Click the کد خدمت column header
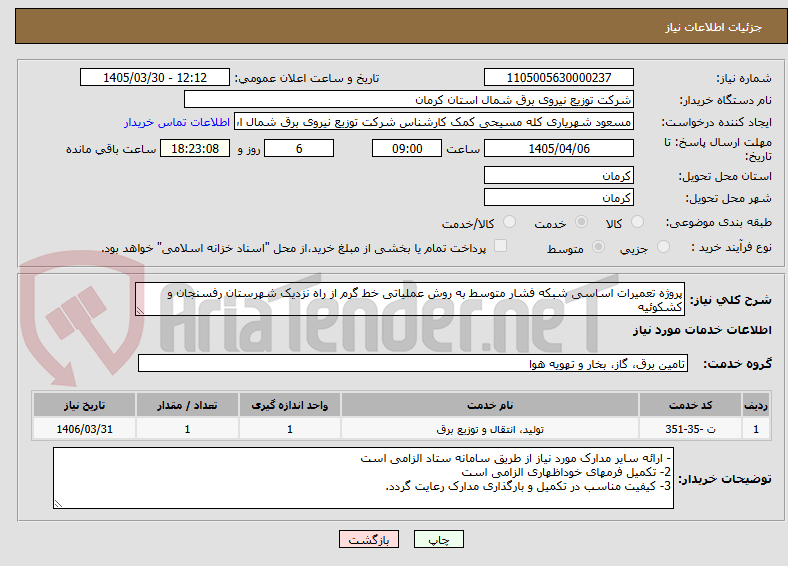Screen dimensions: 788x566 coord(691,405)
